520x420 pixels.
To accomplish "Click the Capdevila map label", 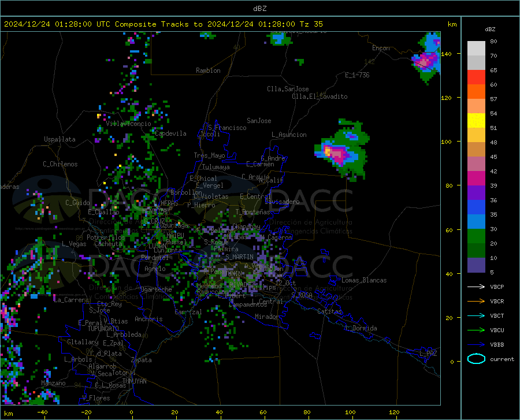I will 171,133.
